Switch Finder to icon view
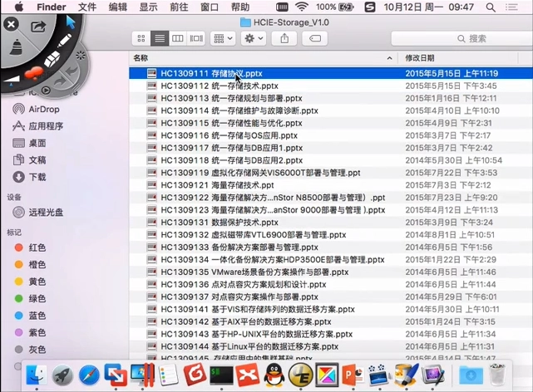This screenshot has height=392, width=533. pos(141,38)
